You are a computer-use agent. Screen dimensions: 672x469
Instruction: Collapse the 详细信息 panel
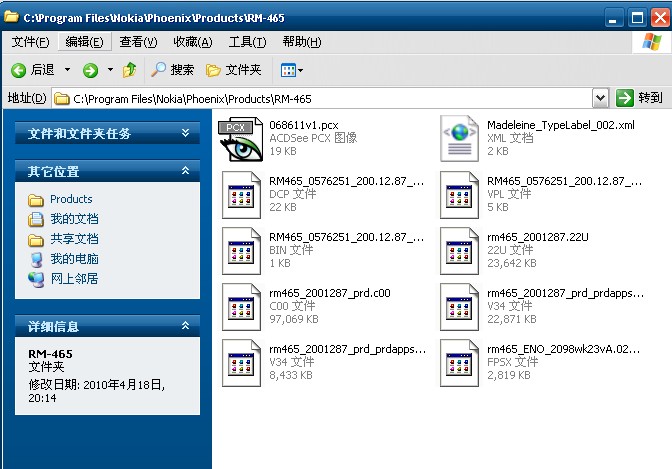186,326
